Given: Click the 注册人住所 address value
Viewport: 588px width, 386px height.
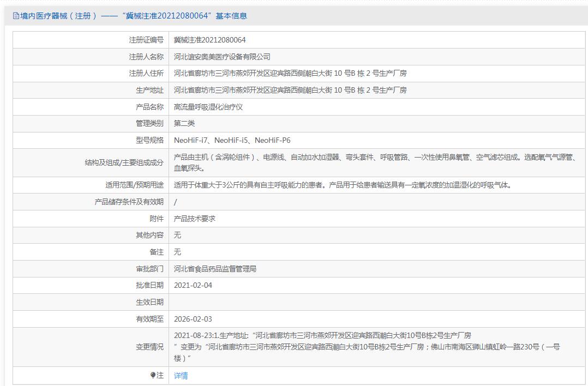Looking at the screenshot, I should pos(290,73).
